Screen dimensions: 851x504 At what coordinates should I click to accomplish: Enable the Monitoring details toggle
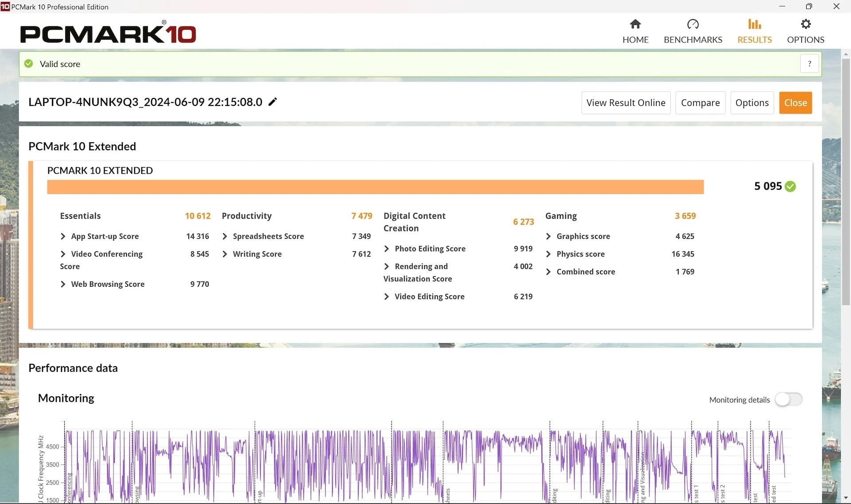[x=789, y=399]
